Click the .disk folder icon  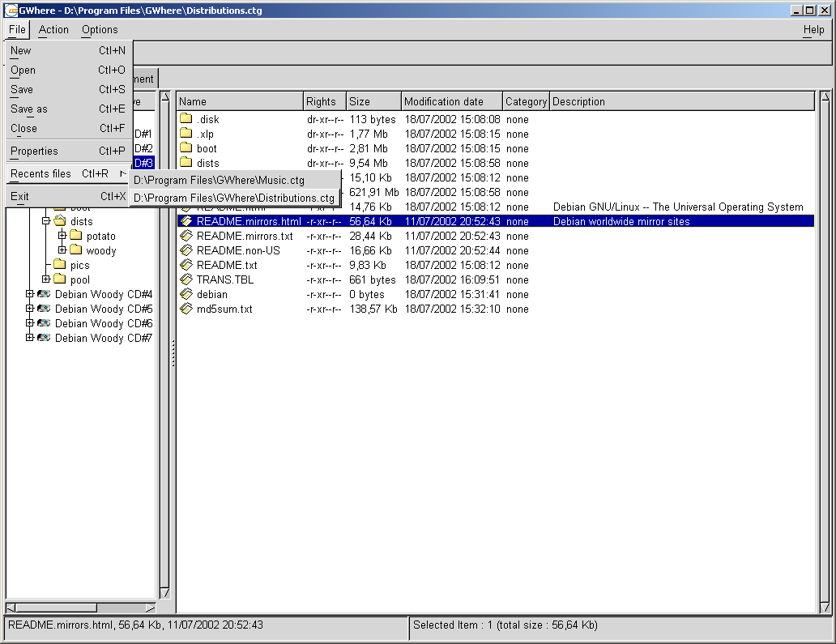[186, 119]
